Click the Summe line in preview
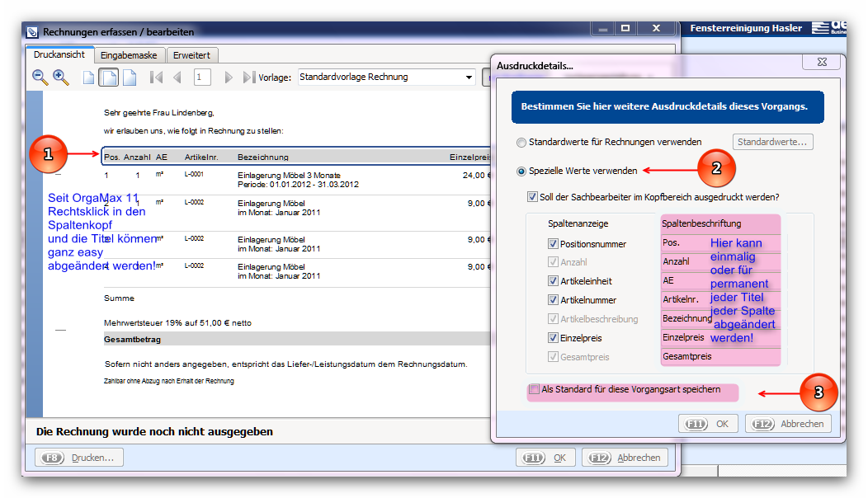The height and width of the screenshot is (498, 868). click(x=119, y=298)
